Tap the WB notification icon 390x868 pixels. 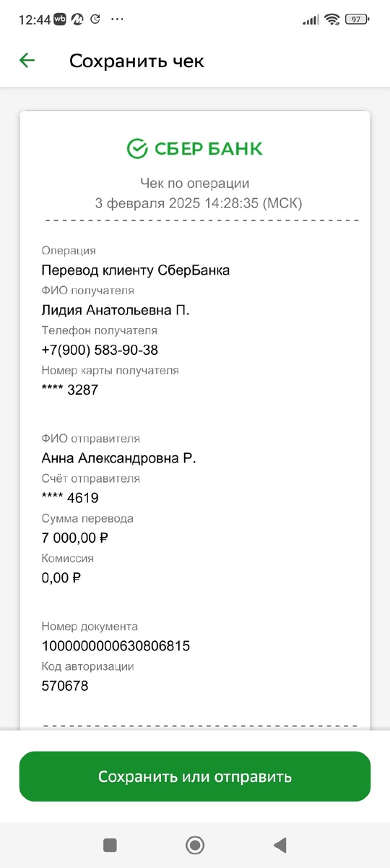tap(61, 20)
